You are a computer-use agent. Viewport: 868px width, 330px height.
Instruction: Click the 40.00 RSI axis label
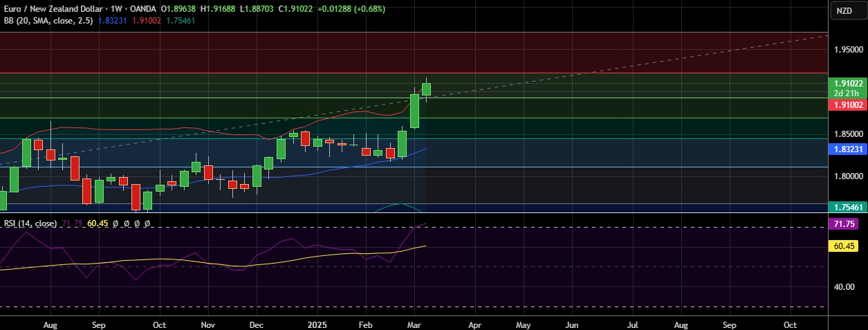pos(845,286)
